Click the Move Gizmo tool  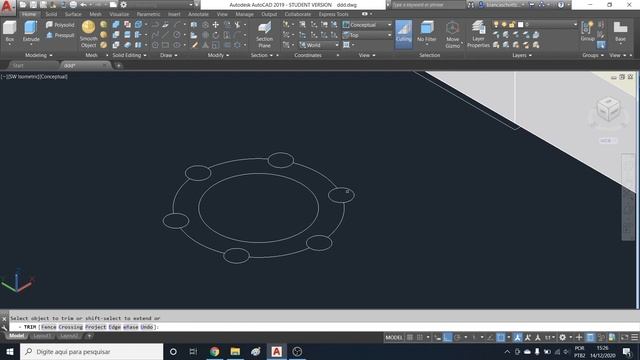pos(452,35)
